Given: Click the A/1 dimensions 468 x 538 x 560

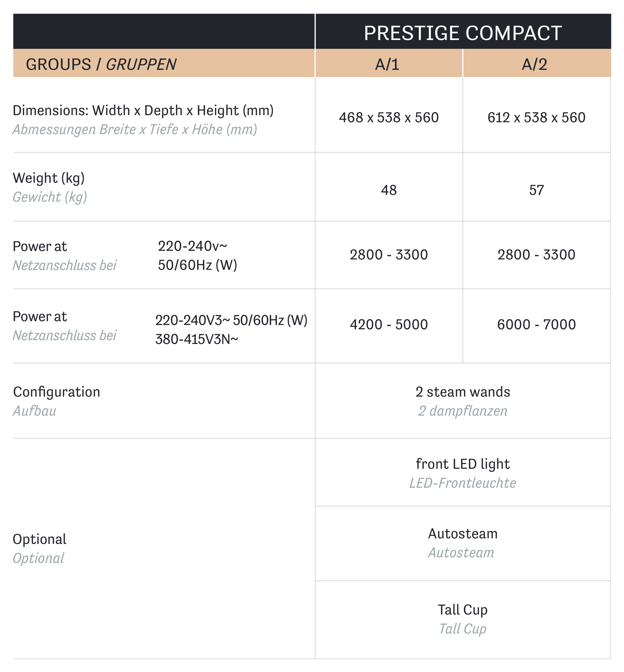Looking at the screenshot, I should coord(389,117).
